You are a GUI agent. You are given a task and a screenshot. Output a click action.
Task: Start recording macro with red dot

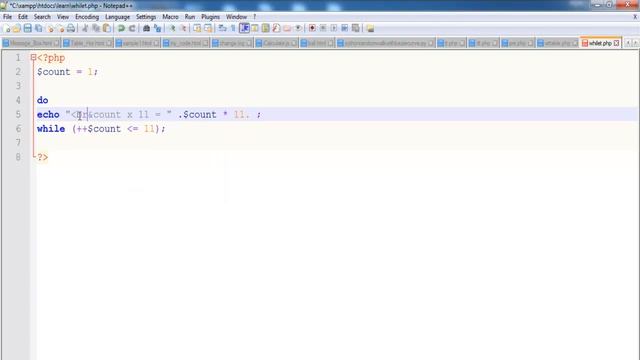pos(312,28)
